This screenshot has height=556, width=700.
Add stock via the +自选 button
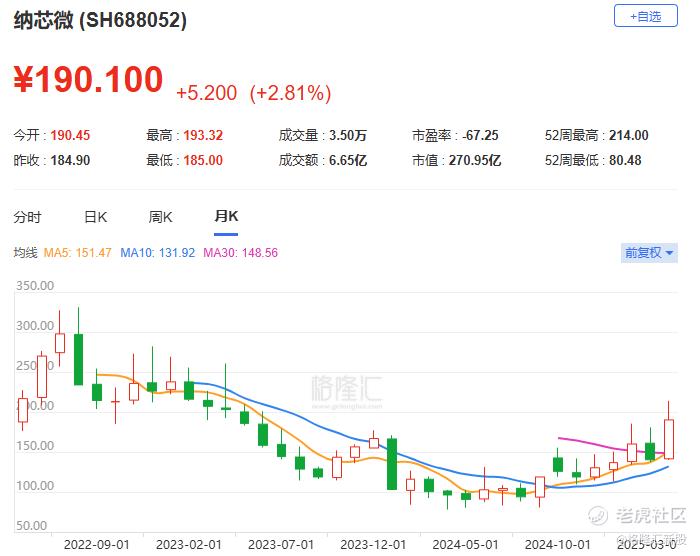[646, 16]
